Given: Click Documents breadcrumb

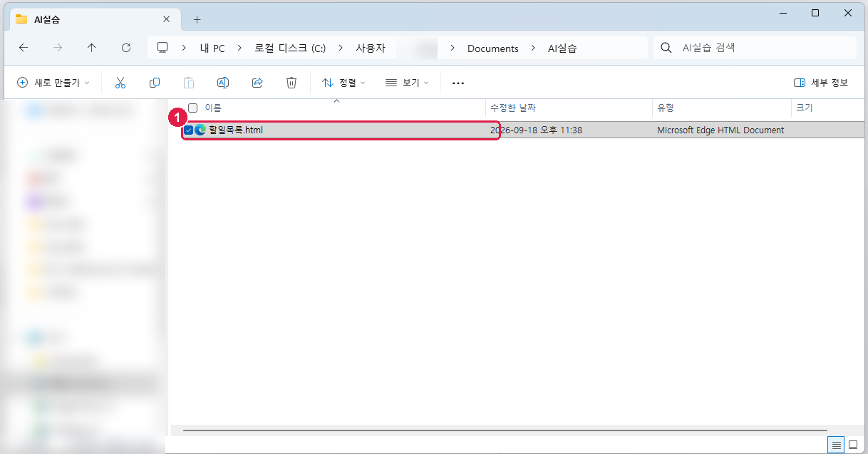Looking at the screenshot, I should coord(493,48).
